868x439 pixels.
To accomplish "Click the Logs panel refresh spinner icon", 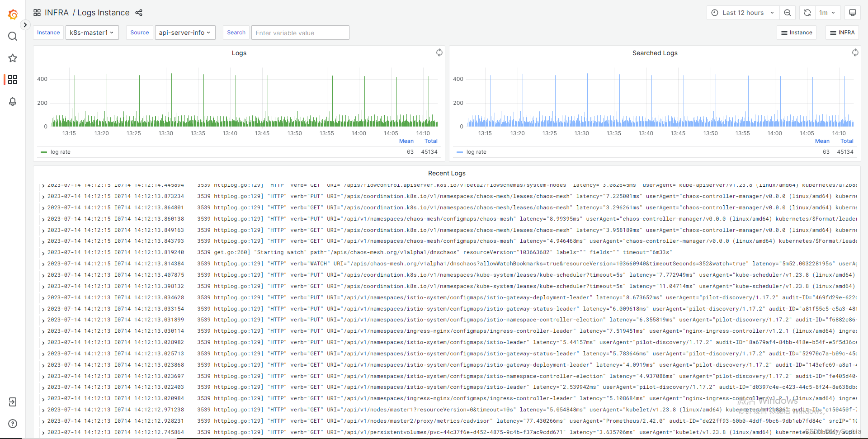I will tap(439, 52).
